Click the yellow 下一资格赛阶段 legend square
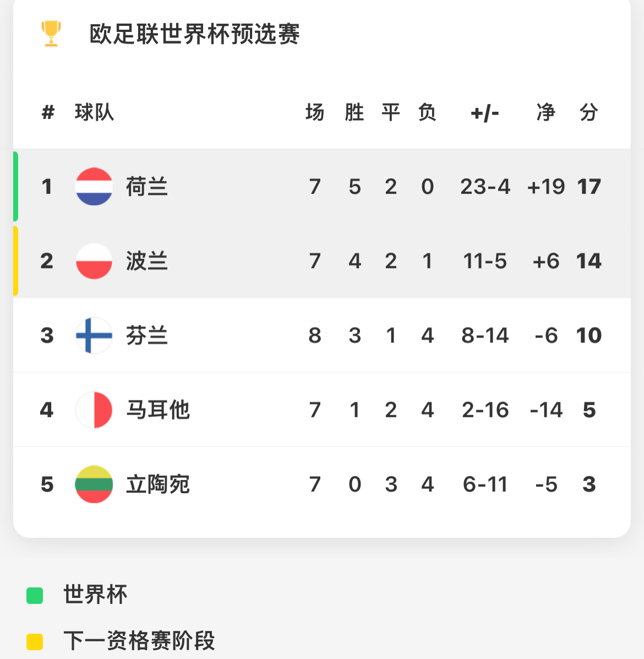644x659 pixels. [35, 642]
